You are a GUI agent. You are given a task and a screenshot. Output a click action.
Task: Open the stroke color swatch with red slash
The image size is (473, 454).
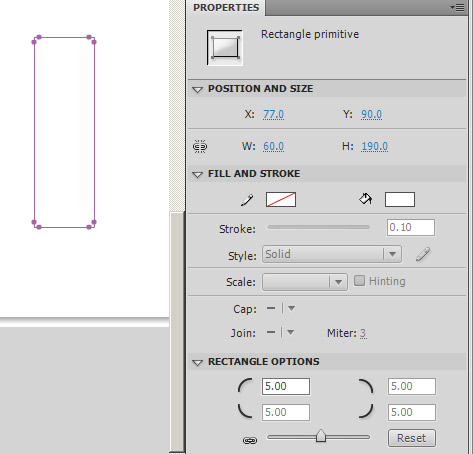pos(281,199)
